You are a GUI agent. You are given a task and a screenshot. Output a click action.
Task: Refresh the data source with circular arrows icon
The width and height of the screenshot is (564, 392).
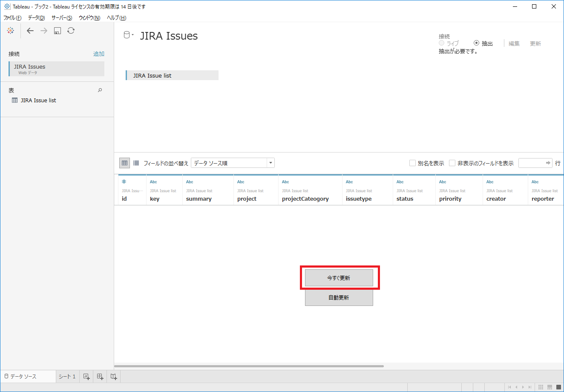coord(71,31)
